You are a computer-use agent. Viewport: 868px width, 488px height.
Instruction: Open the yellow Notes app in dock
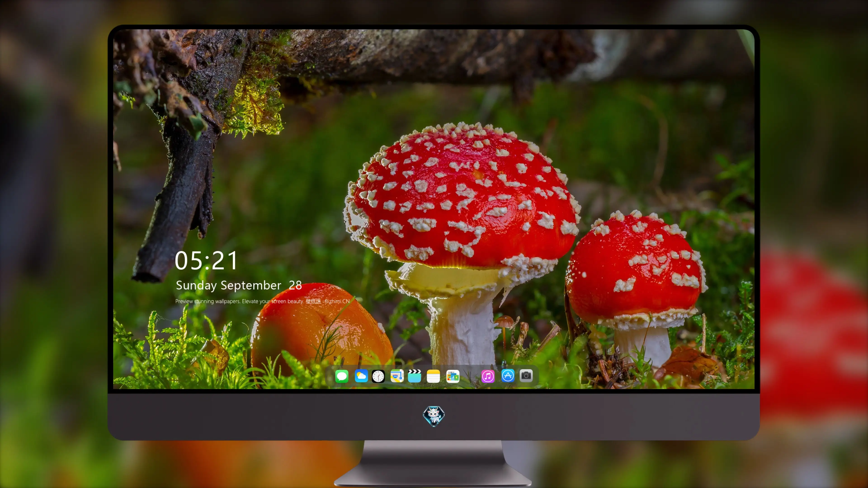pyautogui.click(x=433, y=376)
